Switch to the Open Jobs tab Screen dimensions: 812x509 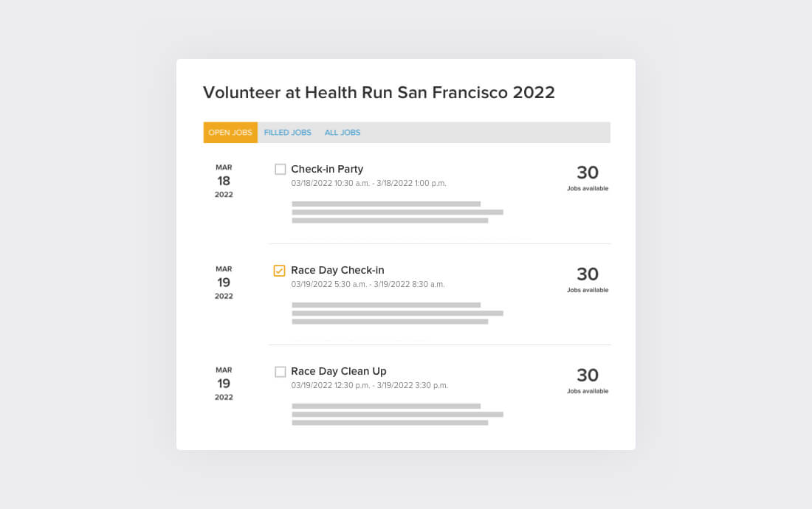click(x=230, y=133)
